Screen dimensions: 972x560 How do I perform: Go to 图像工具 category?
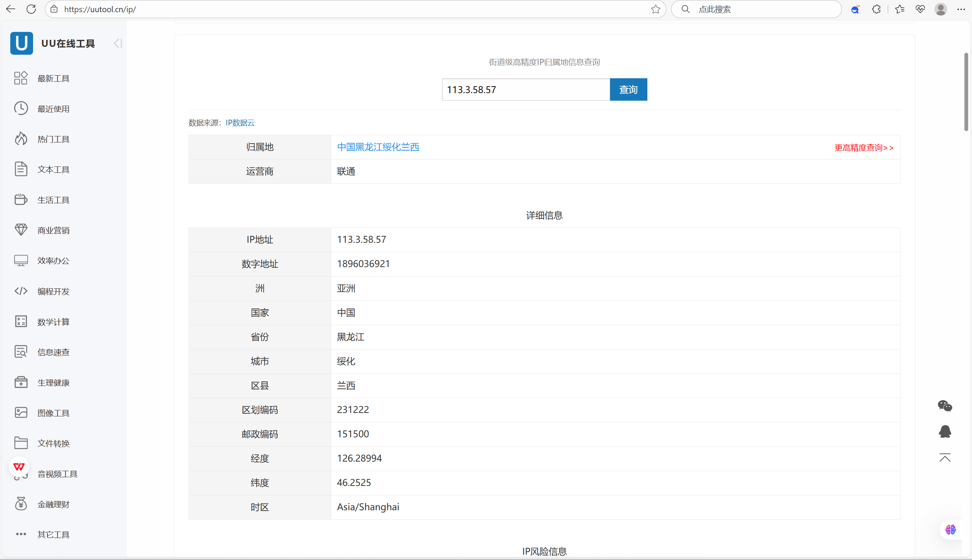53,413
